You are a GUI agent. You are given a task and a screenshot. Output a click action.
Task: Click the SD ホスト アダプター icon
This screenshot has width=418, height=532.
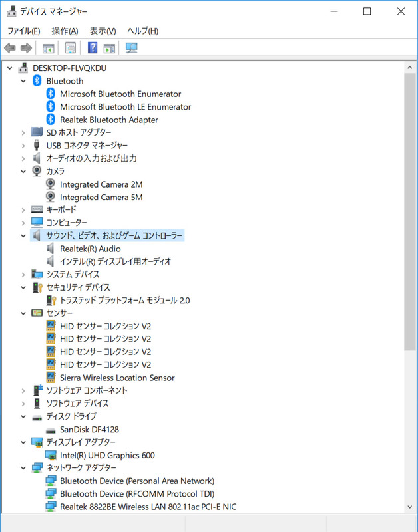pos(37,132)
